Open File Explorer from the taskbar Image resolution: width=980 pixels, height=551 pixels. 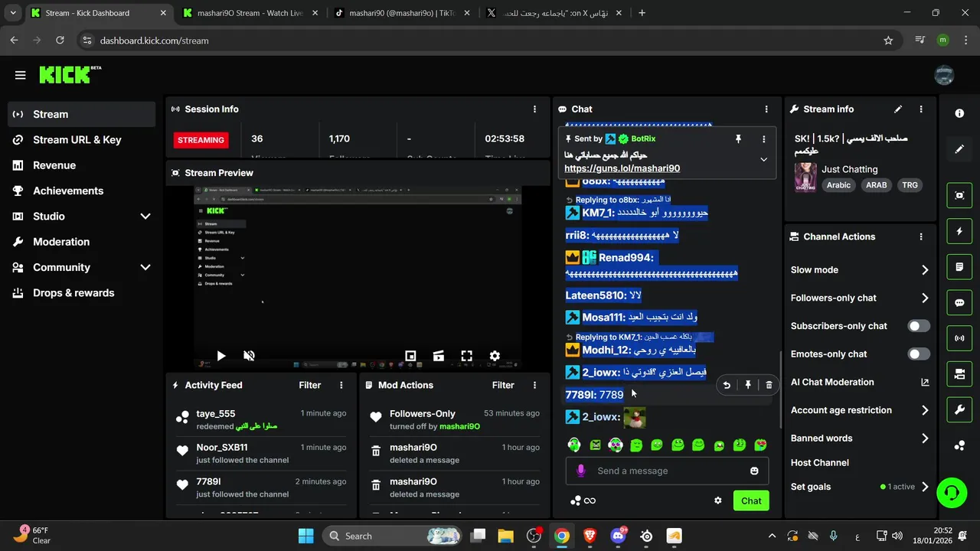(506, 536)
